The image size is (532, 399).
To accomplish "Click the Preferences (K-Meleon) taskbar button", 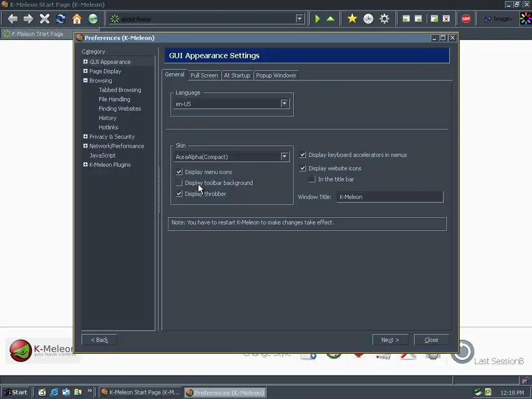I will (x=225, y=392).
